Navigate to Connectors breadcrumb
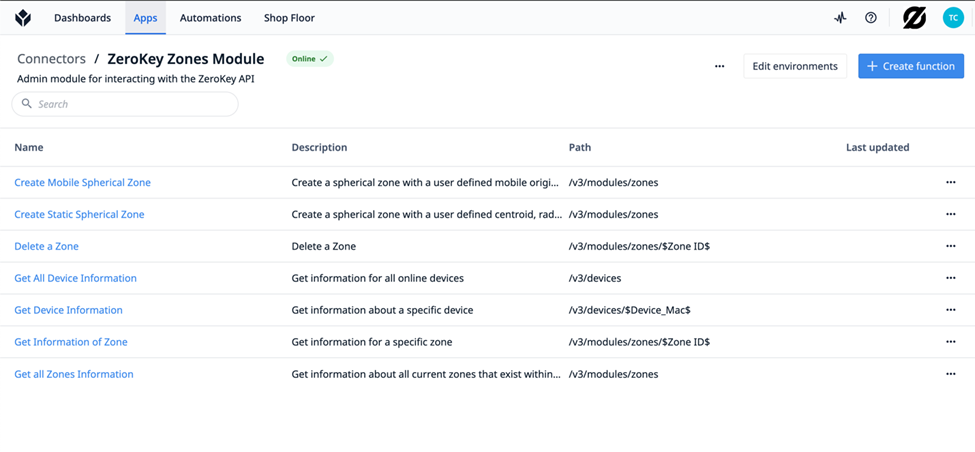Viewport: 975px width, 452px height. 52,59
